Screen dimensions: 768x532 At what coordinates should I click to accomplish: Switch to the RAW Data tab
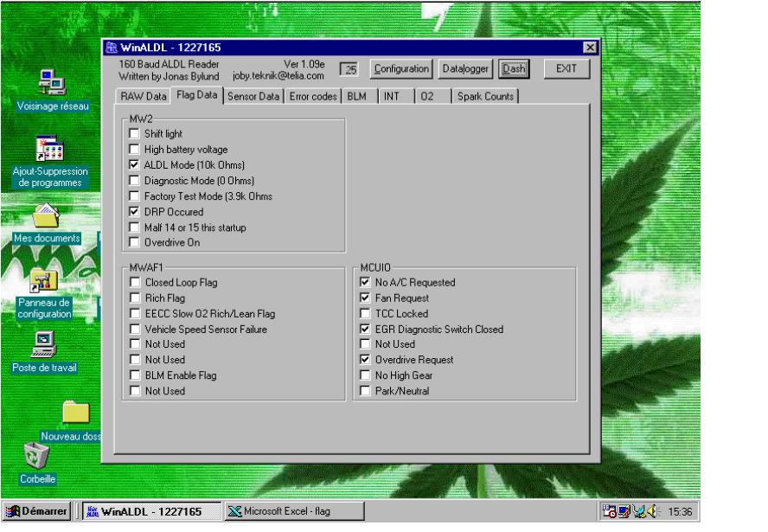pyautogui.click(x=143, y=97)
